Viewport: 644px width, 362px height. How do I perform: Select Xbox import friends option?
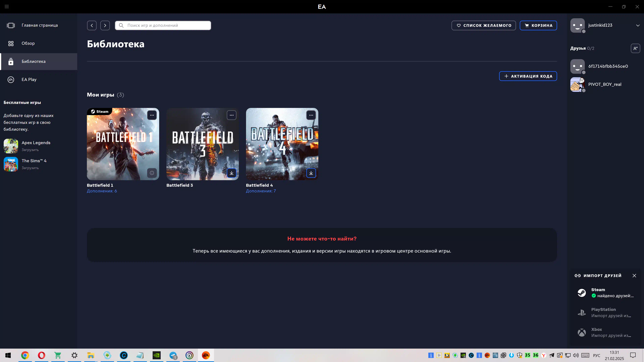click(x=605, y=332)
